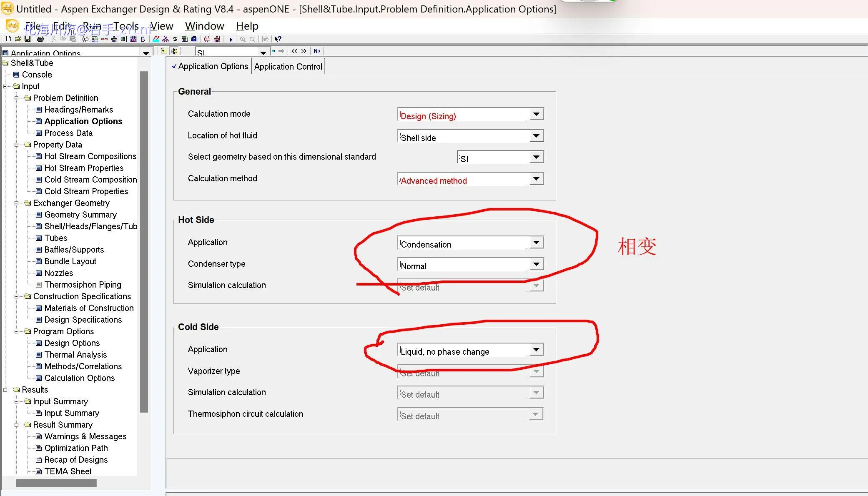The height and width of the screenshot is (496, 868).
Task: Select Console in the tree
Action: pos(37,75)
